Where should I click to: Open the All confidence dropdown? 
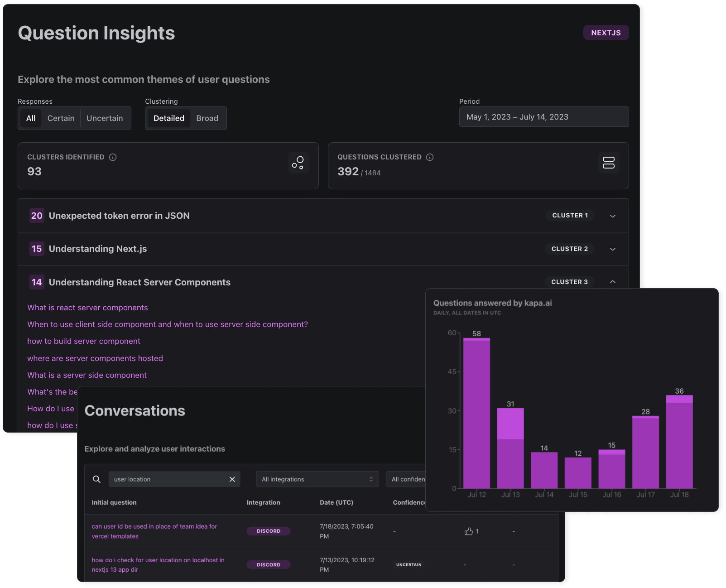click(406, 479)
